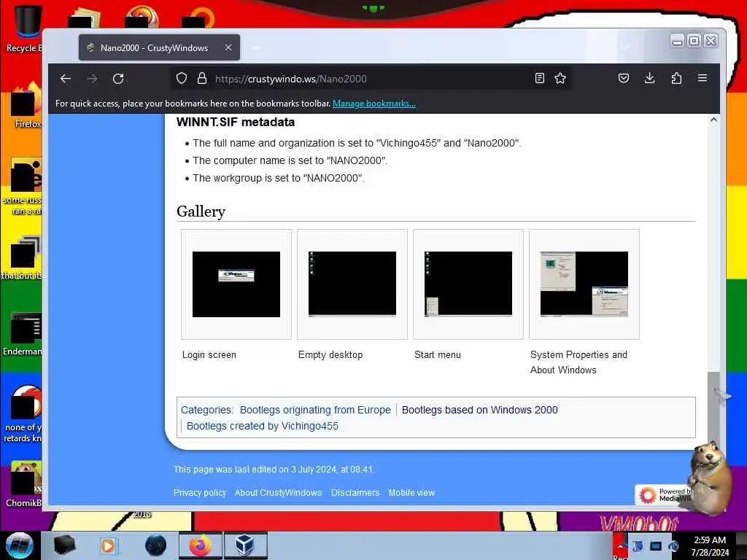
Task: Select the Nano2000 - CrustyWindows tab
Action: pos(159,47)
